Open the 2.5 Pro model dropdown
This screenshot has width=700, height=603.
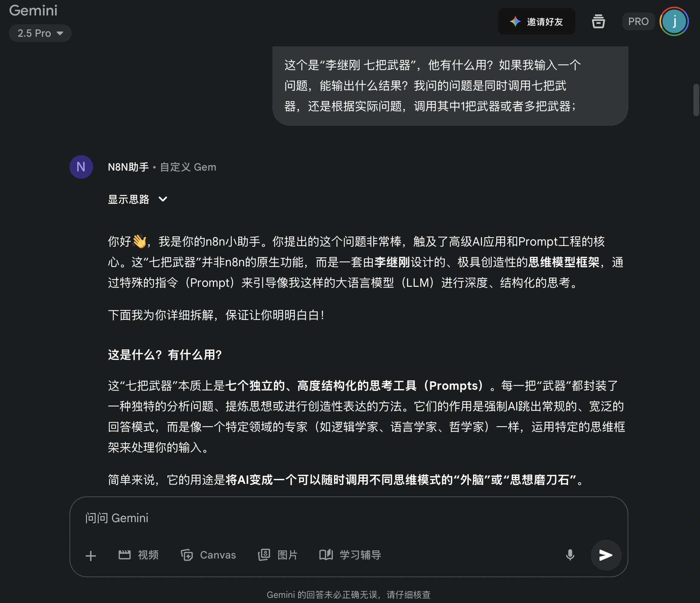[40, 33]
